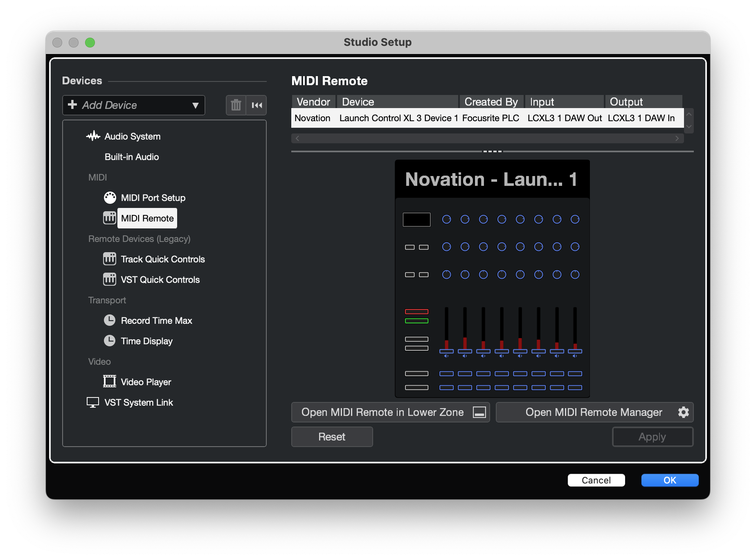Click the Created By column header
756x560 pixels.
(x=492, y=102)
